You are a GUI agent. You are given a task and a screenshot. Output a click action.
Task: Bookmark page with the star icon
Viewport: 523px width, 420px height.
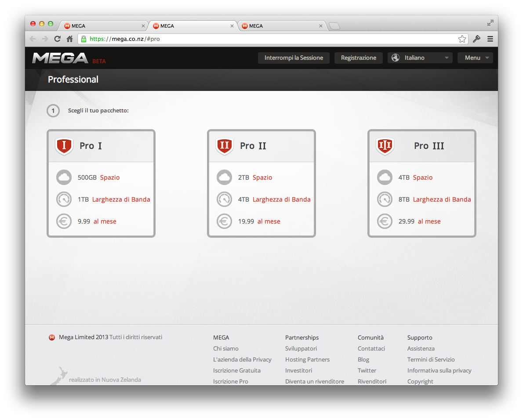pos(462,39)
